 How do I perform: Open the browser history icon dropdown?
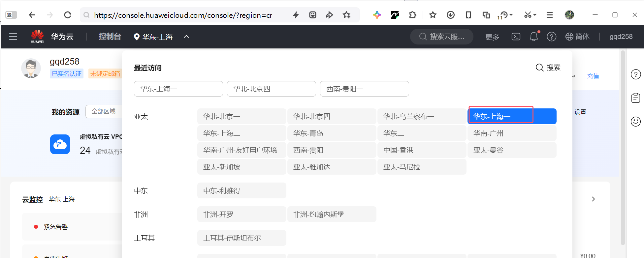coord(505,15)
